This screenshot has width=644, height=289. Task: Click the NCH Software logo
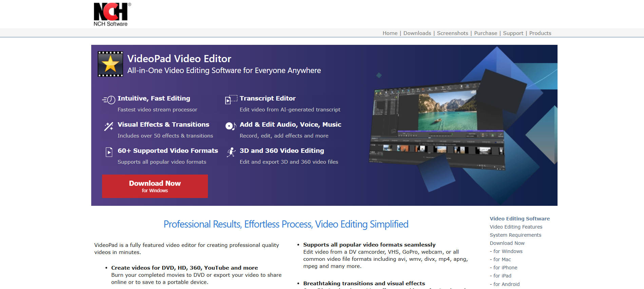[x=112, y=14]
